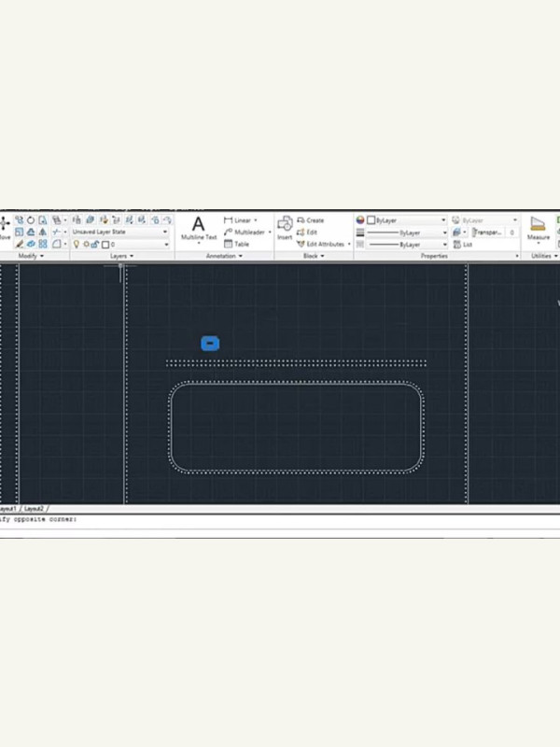This screenshot has width=560, height=747.
Task: Open the Unsaved Layer State dropdown
Action: point(120,232)
